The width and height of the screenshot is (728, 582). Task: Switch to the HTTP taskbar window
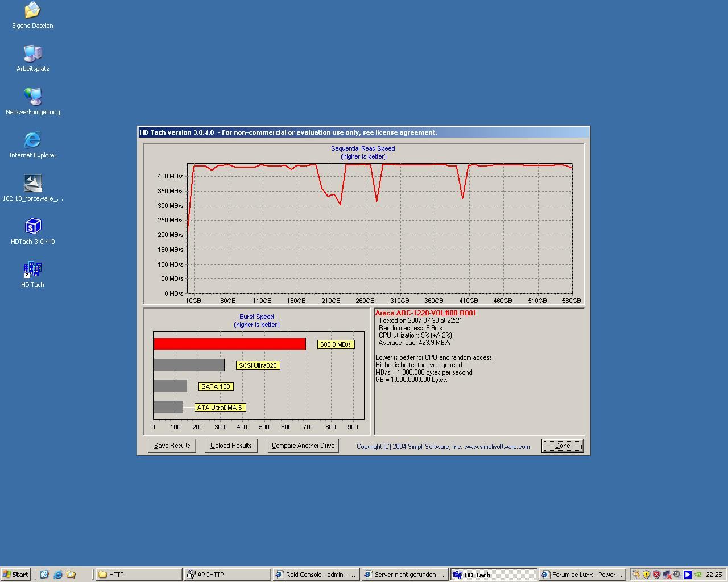pyautogui.click(x=138, y=575)
